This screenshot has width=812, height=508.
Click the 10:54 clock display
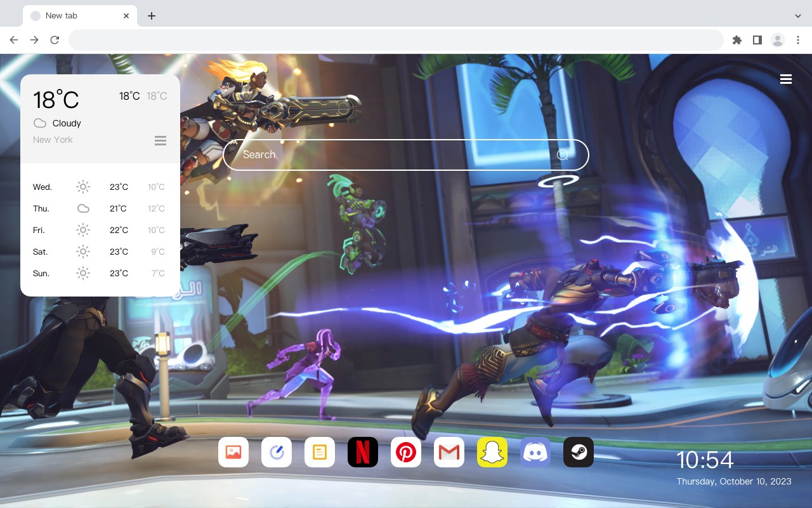pyautogui.click(x=705, y=460)
